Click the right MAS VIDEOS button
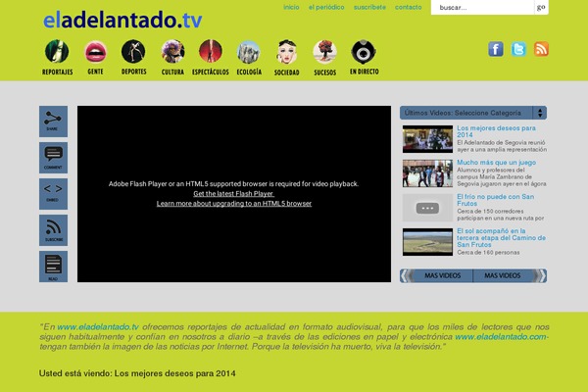 click(503, 275)
